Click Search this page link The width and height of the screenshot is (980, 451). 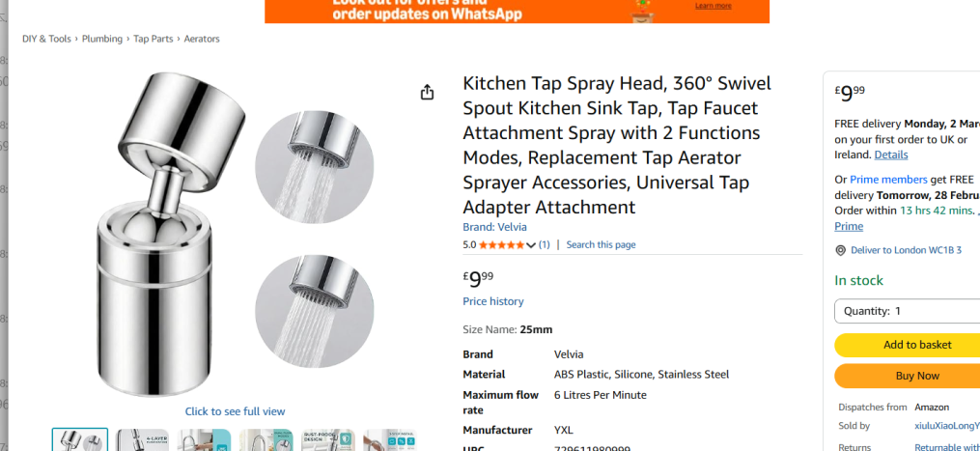[x=601, y=244]
